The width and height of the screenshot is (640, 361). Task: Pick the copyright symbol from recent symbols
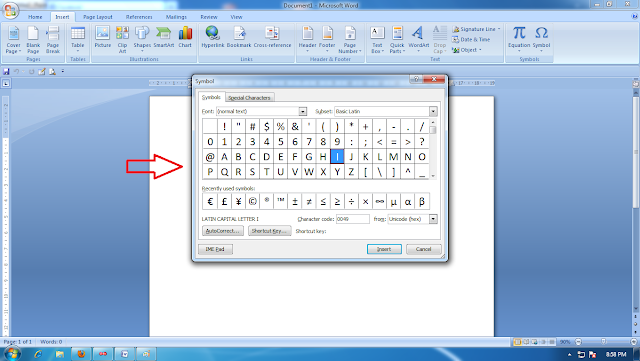(252, 201)
